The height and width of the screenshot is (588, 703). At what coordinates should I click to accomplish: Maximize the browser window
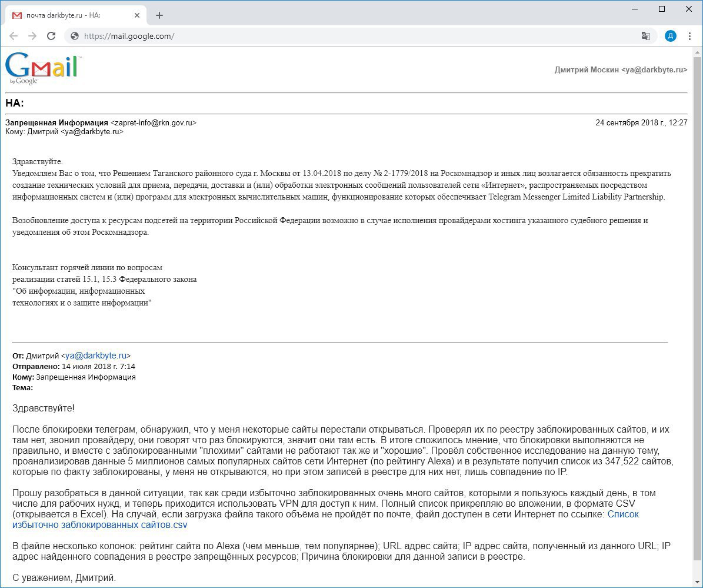pyautogui.click(x=662, y=9)
